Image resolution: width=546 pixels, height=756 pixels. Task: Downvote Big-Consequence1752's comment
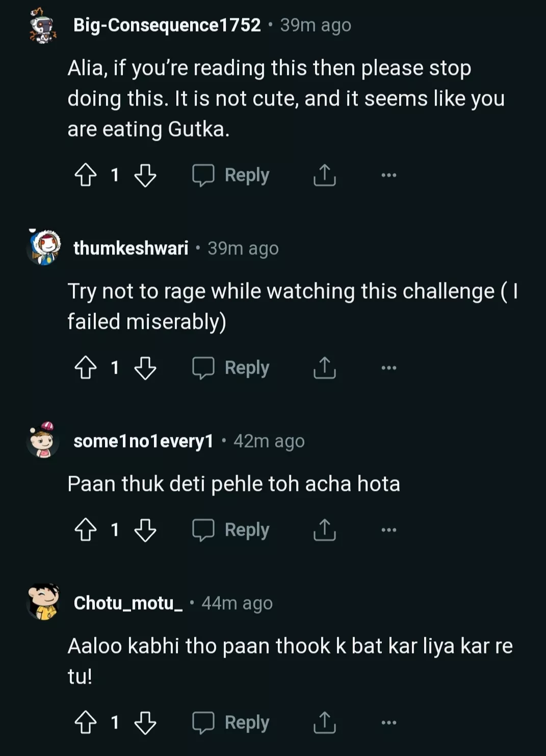pos(145,175)
